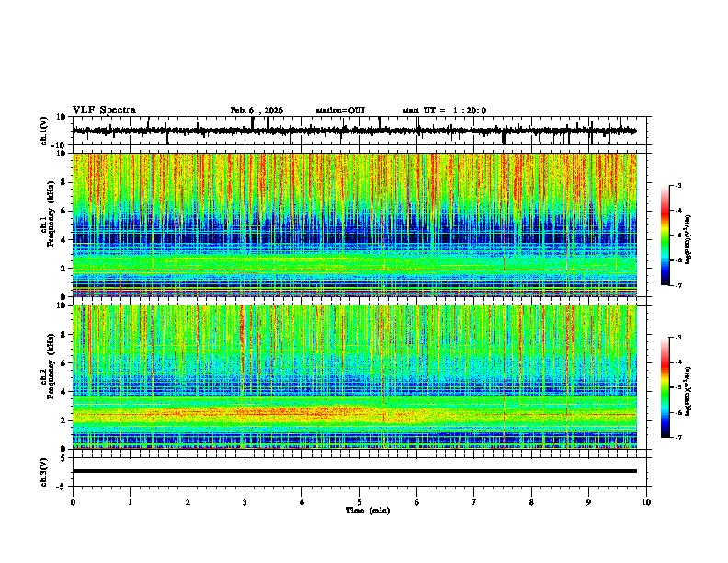Viewport: 728px width, 563px height.
Task: Click ch.1 color scale log(PSD) unit label
Action: pos(688,239)
